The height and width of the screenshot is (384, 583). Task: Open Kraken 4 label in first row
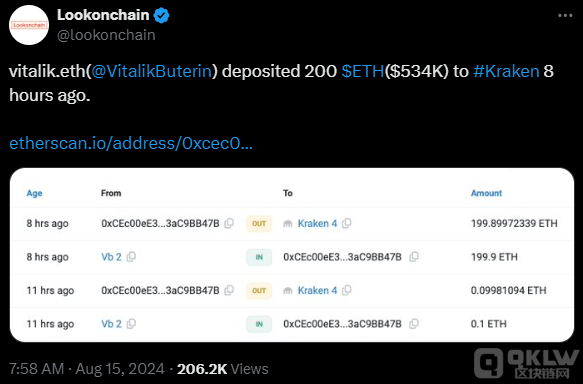[x=317, y=223]
